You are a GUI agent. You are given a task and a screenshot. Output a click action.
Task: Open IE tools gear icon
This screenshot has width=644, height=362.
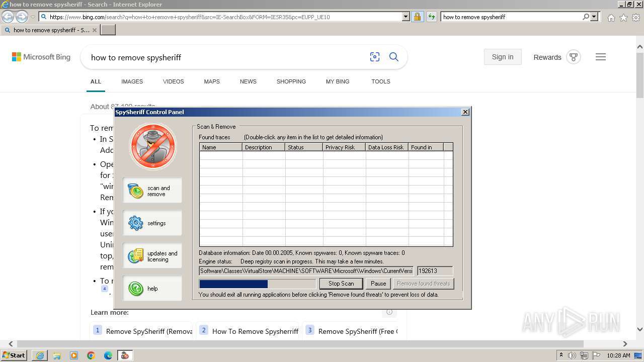[x=636, y=18]
